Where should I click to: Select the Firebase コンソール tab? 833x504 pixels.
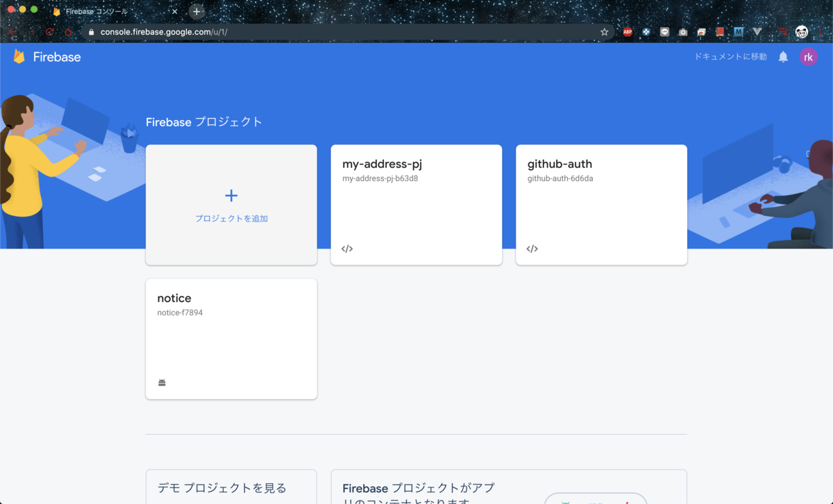(x=115, y=12)
